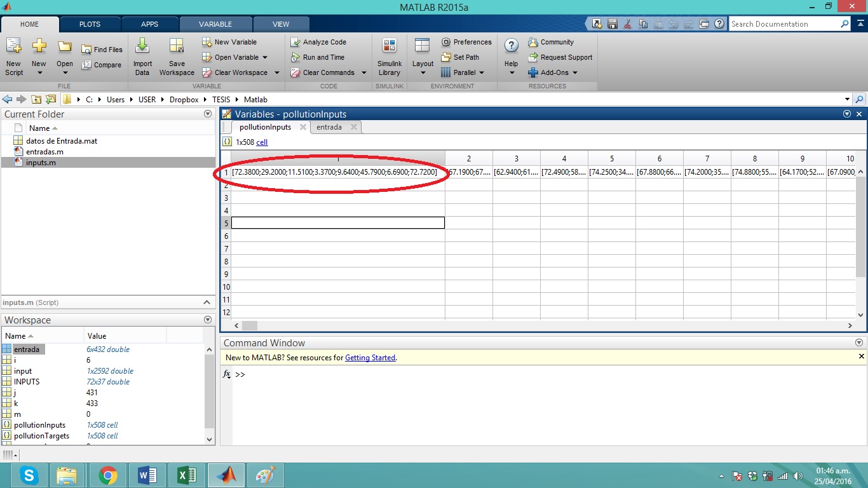Expand the Add-Ons dropdown
The image size is (868, 488).
[x=575, y=72]
